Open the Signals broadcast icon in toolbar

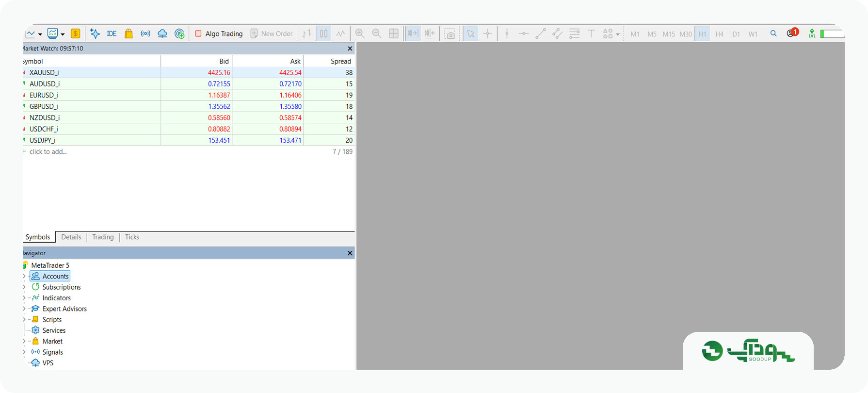click(145, 33)
